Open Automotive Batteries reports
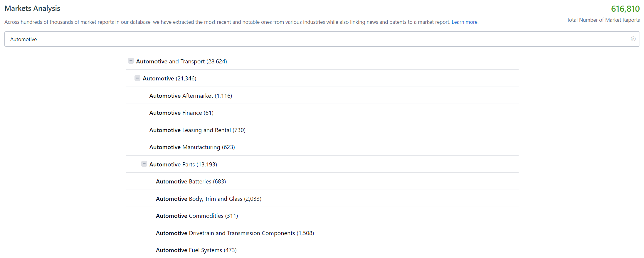The width and height of the screenshot is (644, 258). [x=191, y=182]
